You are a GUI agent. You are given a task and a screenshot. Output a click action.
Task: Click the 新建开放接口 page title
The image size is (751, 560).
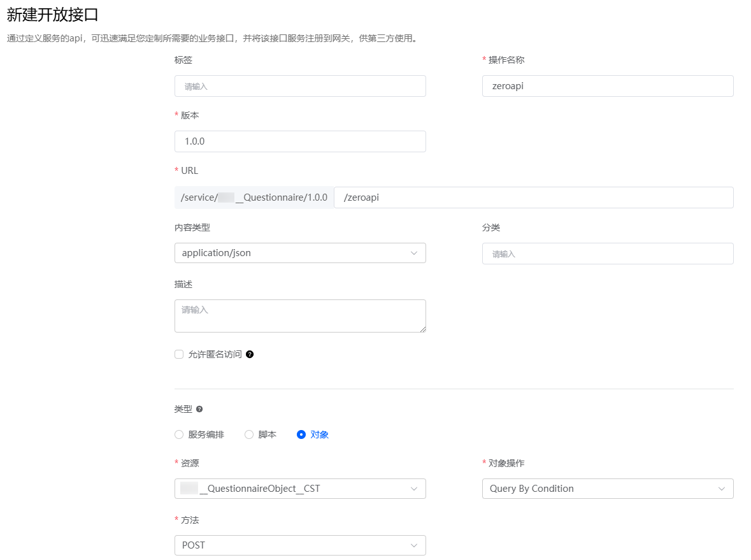[x=52, y=15]
